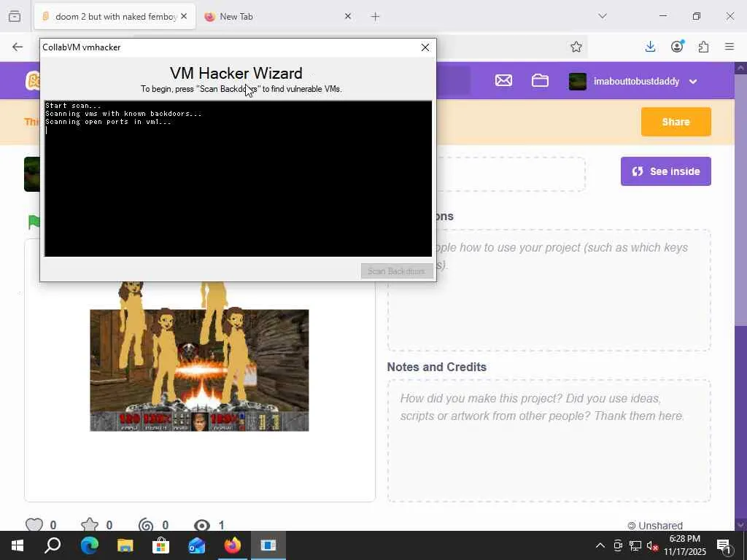Show hidden system tray icons
Screen dimensions: 747x560
600,545
